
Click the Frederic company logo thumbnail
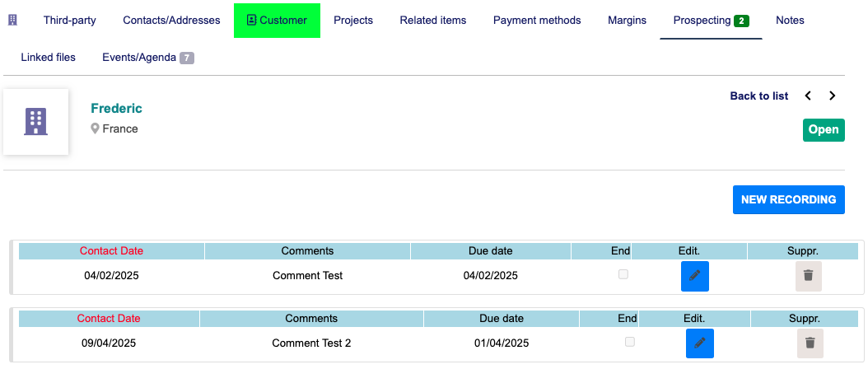[36, 122]
